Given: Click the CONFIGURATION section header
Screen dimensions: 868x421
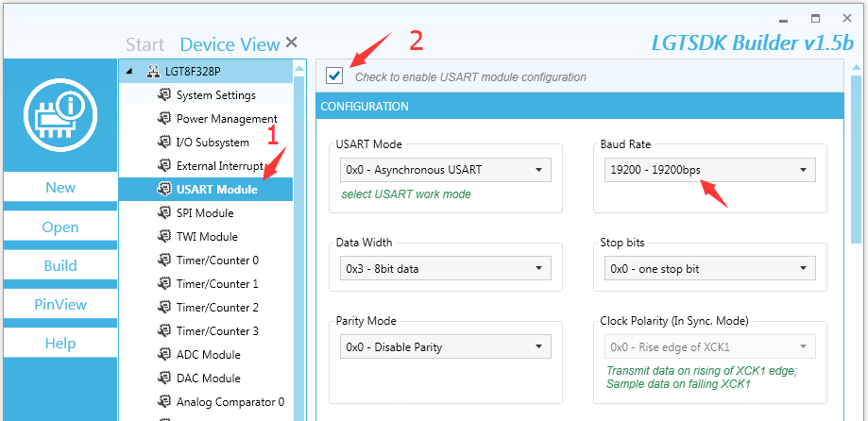Looking at the screenshot, I should click(x=580, y=107).
